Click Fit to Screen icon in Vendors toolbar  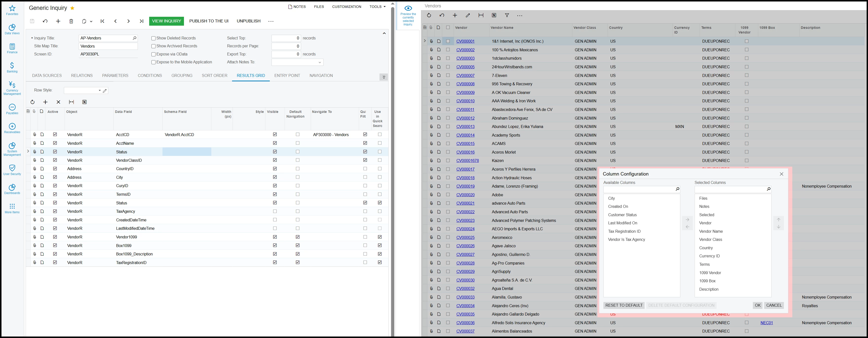coord(481,16)
